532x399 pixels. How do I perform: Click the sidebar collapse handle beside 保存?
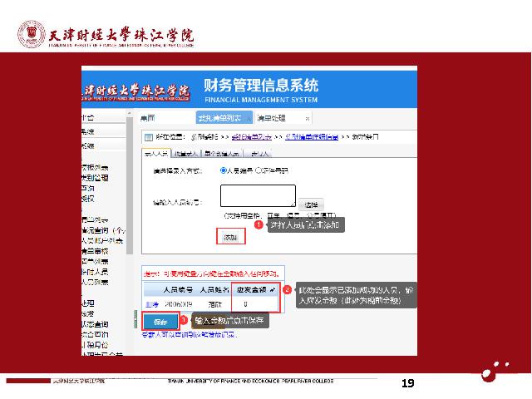pos(135,319)
